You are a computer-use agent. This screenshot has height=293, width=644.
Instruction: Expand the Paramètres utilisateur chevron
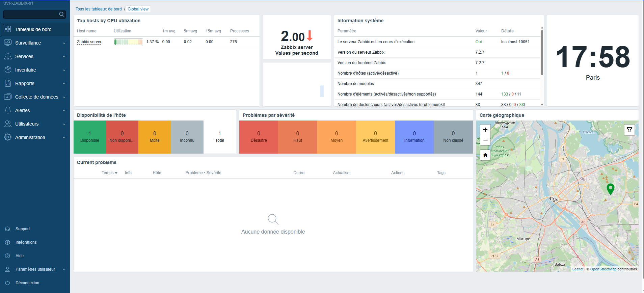[x=64, y=270]
